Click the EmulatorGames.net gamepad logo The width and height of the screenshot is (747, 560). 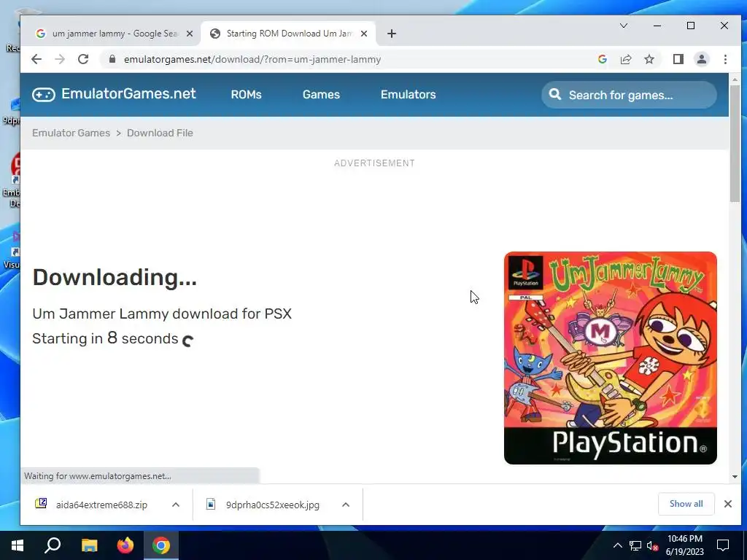pos(43,94)
